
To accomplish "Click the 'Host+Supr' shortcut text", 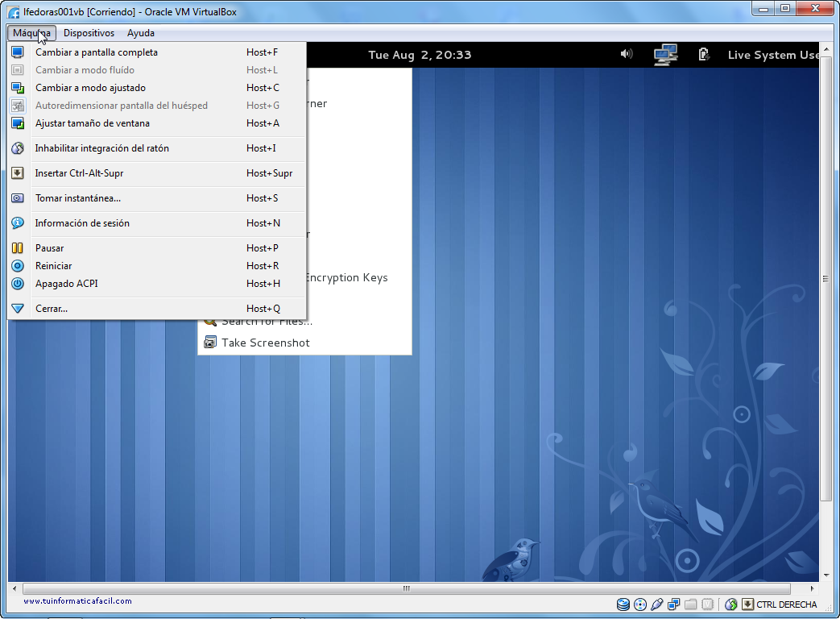I will 270,173.
